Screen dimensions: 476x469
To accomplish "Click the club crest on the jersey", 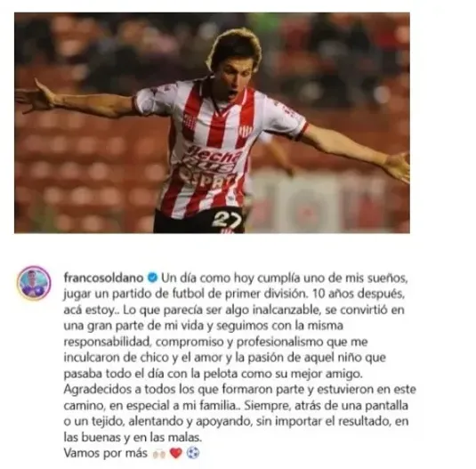I will [246, 132].
